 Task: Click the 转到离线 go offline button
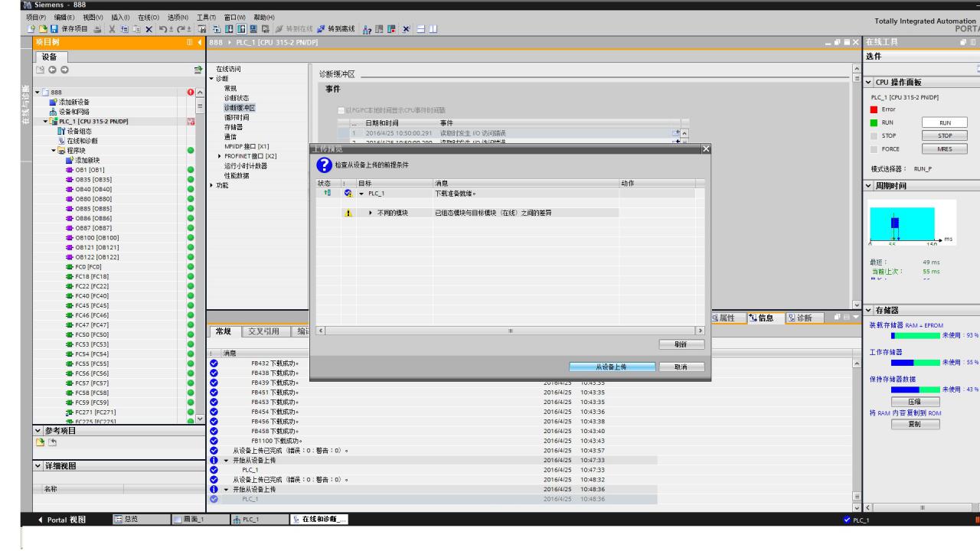(x=335, y=29)
